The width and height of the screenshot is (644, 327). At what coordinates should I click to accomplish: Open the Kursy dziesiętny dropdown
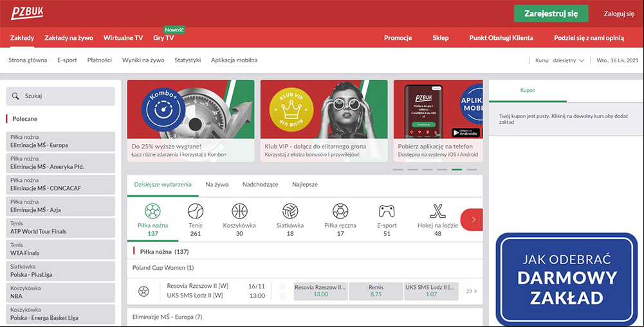click(560, 60)
